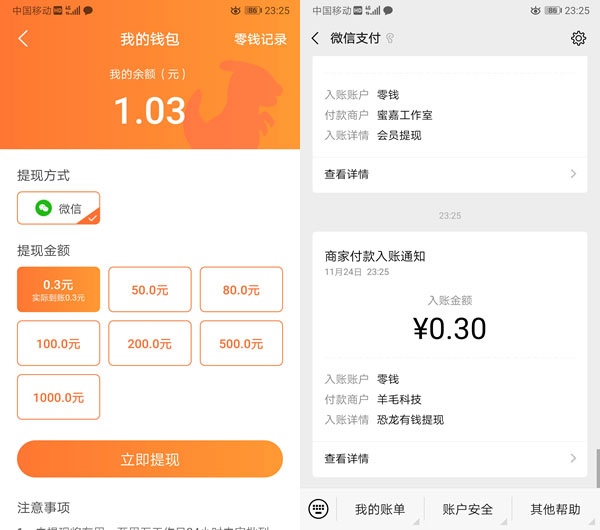Choose the 50.0元 withdrawal amount
Viewport: 600px width, 530px height.
click(x=150, y=289)
